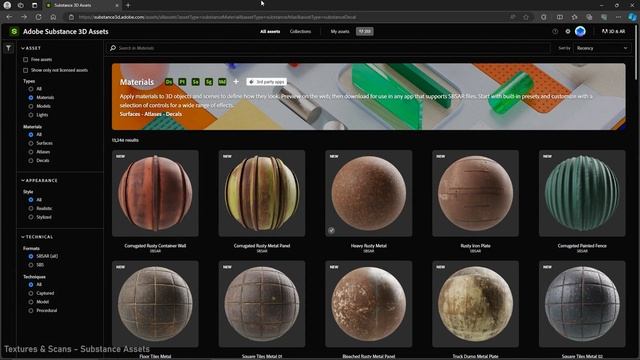Click the browser forward arrow
Viewport: 640px width, 360px height.
(x=24, y=17)
